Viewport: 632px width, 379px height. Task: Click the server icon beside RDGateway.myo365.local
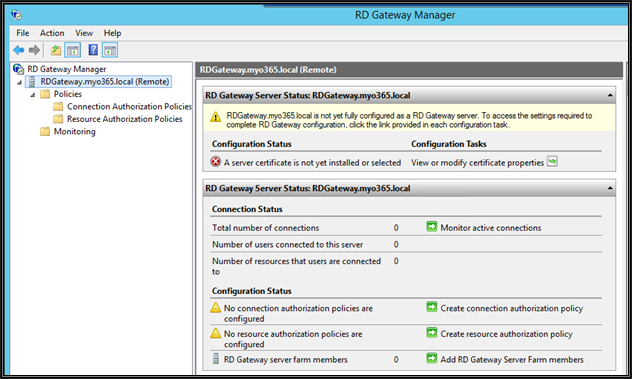(x=31, y=81)
